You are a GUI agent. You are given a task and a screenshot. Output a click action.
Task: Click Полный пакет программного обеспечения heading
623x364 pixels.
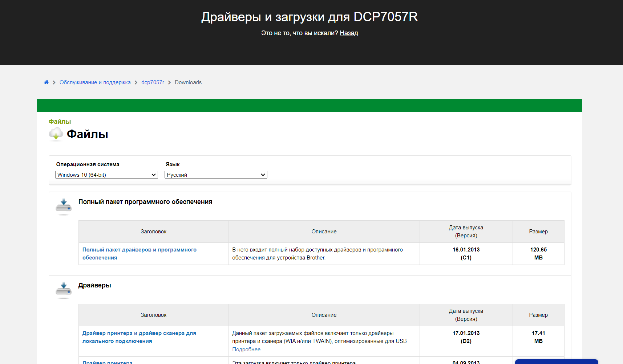[145, 202]
